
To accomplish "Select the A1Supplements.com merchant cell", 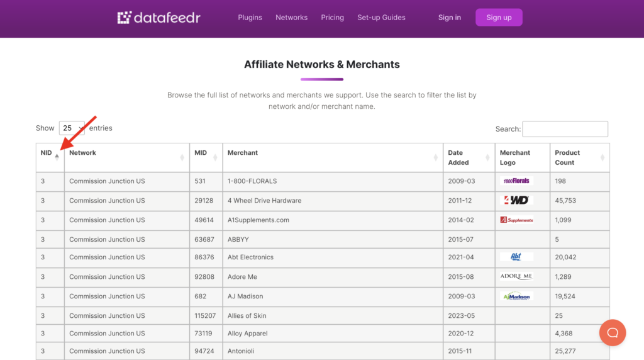I will point(333,220).
